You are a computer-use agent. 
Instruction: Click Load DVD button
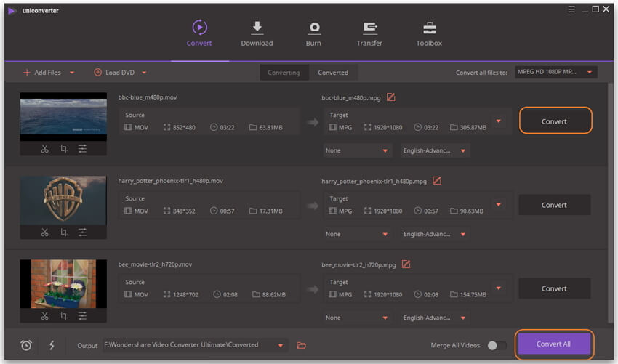pyautogui.click(x=114, y=73)
